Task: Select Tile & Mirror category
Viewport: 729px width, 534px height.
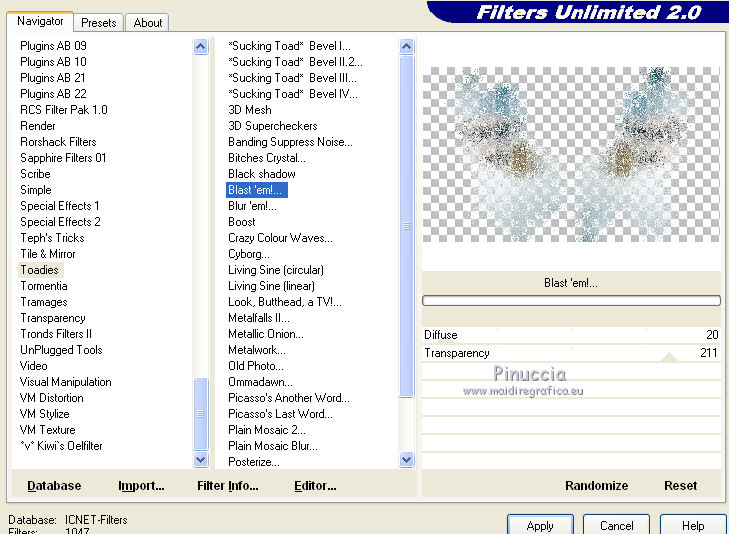Action: 48,254
